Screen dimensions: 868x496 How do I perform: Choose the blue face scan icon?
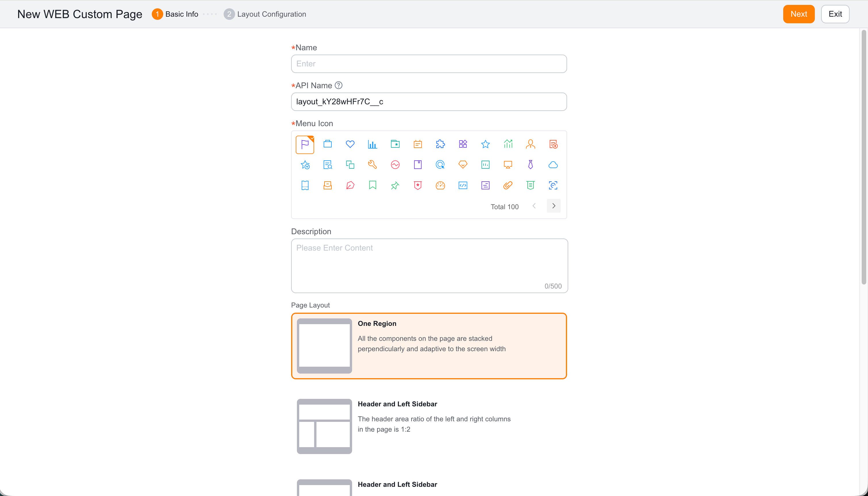[x=553, y=185]
